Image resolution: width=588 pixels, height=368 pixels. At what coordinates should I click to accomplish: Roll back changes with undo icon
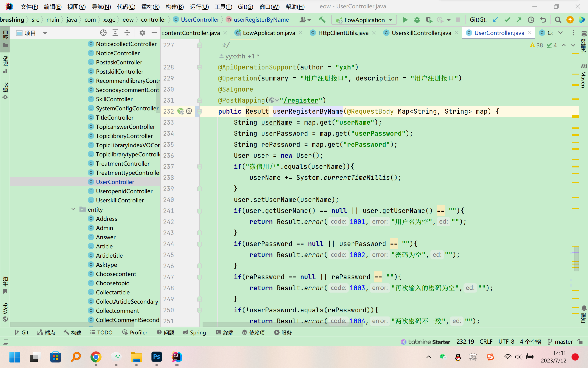(x=543, y=20)
